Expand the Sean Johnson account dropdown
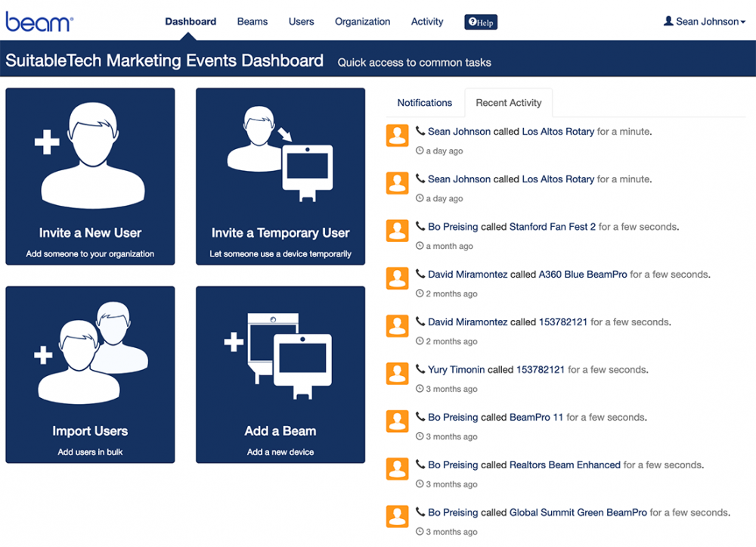 tap(705, 22)
